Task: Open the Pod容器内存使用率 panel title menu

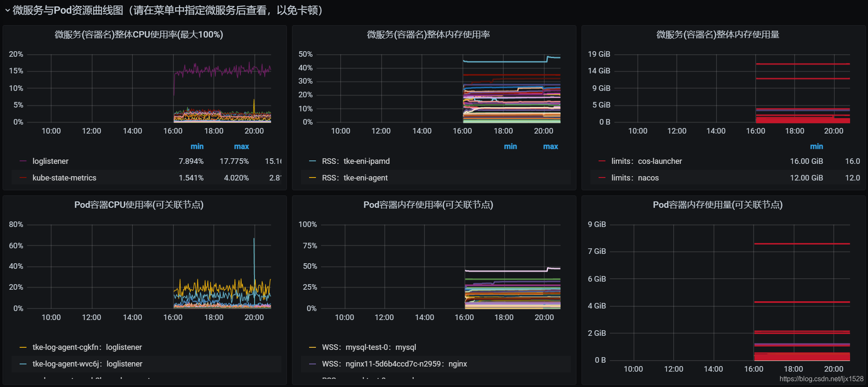Action: point(428,205)
